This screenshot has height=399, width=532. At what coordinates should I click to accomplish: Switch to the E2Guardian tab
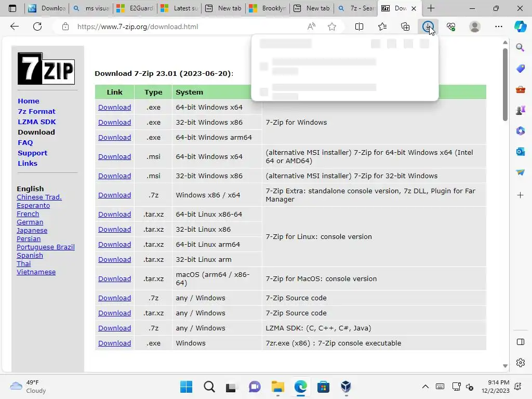[136, 8]
